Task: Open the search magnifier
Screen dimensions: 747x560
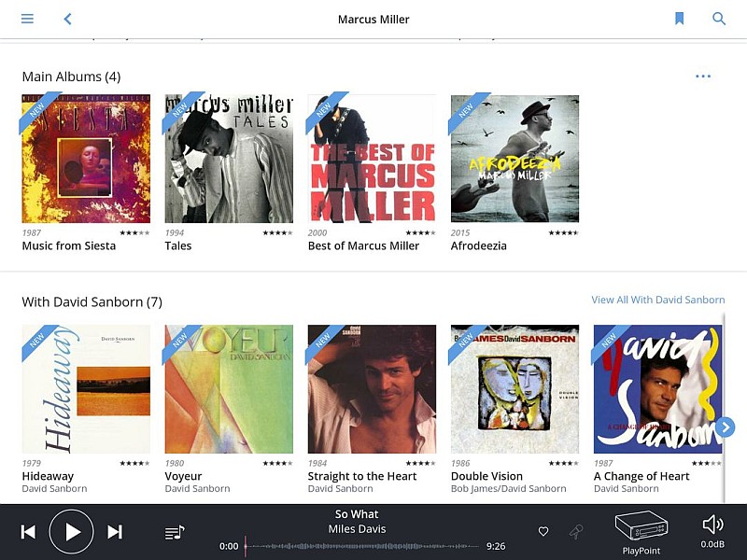Action: tap(719, 19)
